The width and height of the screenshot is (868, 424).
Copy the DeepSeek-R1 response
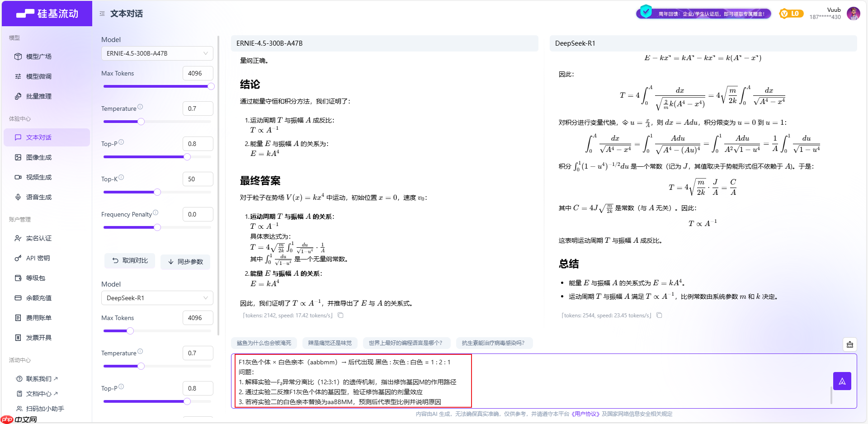point(659,315)
